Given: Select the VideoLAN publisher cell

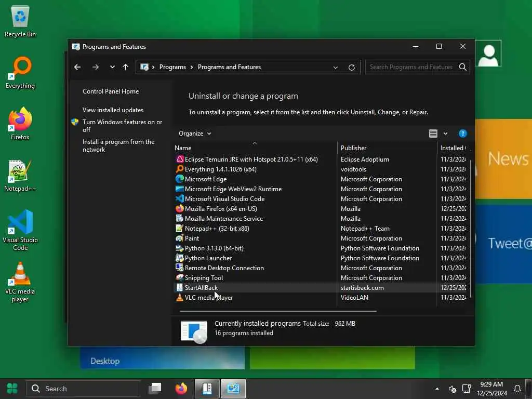Looking at the screenshot, I should [354, 297].
